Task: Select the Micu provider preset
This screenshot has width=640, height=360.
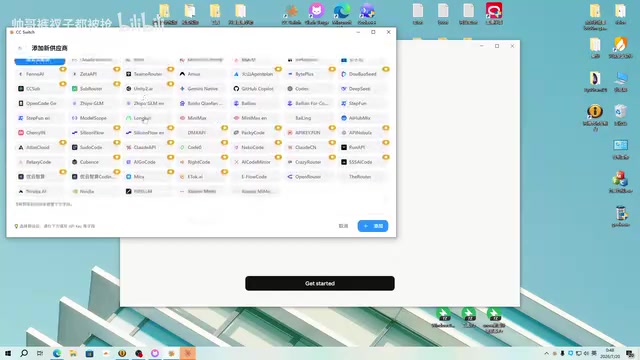Action: pyautogui.click(x=148, y=177)
